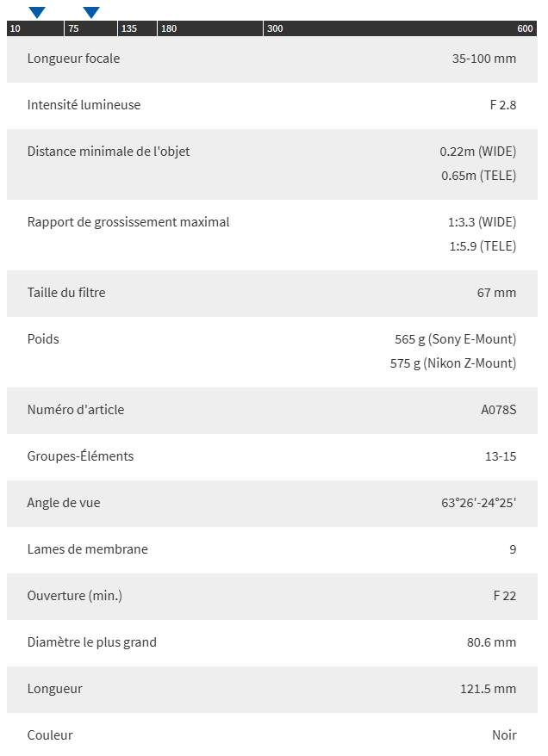Click the 565 g (Sony E-Mount) weight

[x=455, y=339]
